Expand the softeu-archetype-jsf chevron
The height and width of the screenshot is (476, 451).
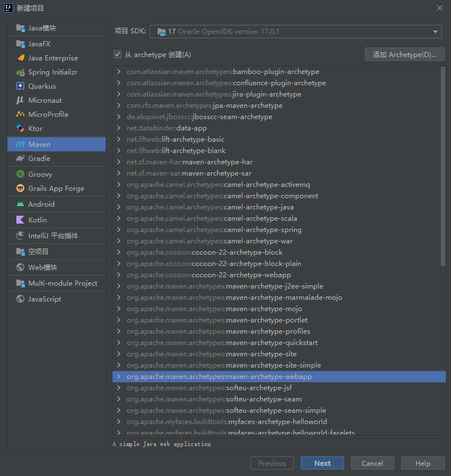click(119, 388)
